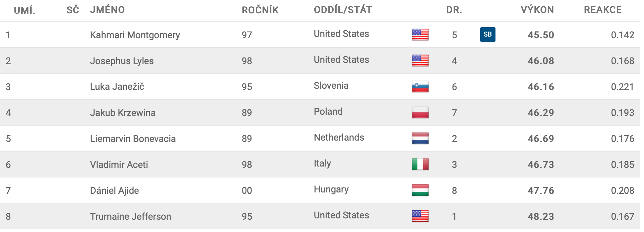
Task: Click the ODDÍL/STÁT column header
Action: (x=343, y=10)
